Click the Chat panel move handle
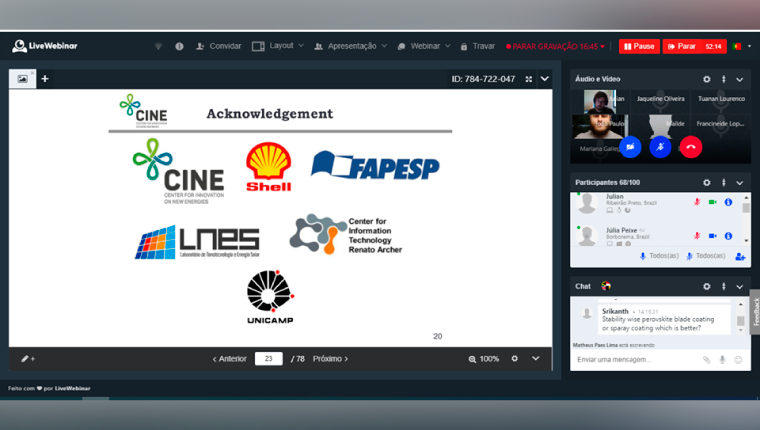 pos(724,287)
